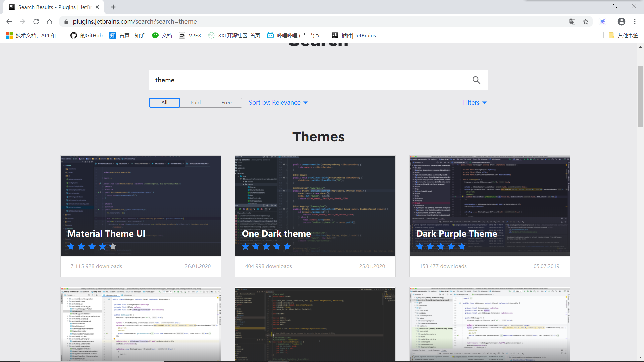This screenshot has width=644, height=362.
Task: Select the Paid pricing filter
Action: coord(196,103)
